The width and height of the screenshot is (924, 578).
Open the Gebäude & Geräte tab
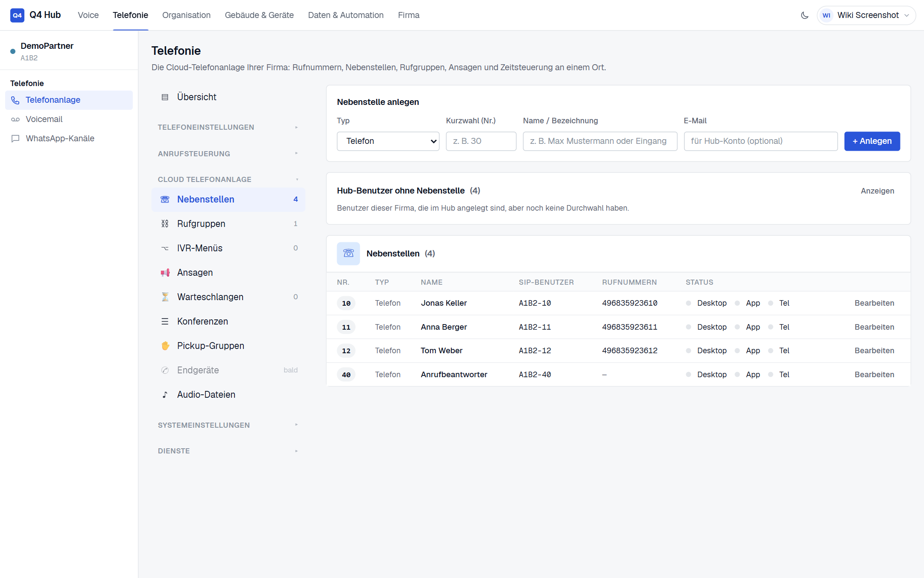[259, 15]
